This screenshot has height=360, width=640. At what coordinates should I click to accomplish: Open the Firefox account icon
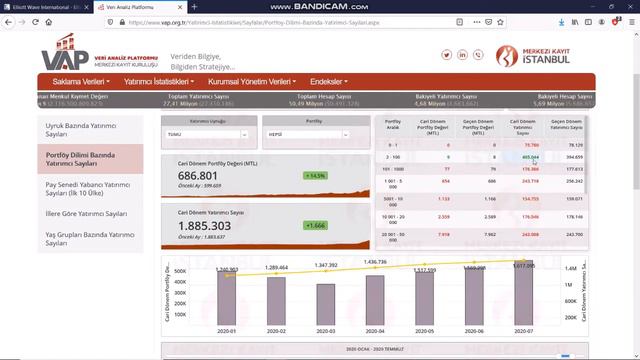(602, 22)
